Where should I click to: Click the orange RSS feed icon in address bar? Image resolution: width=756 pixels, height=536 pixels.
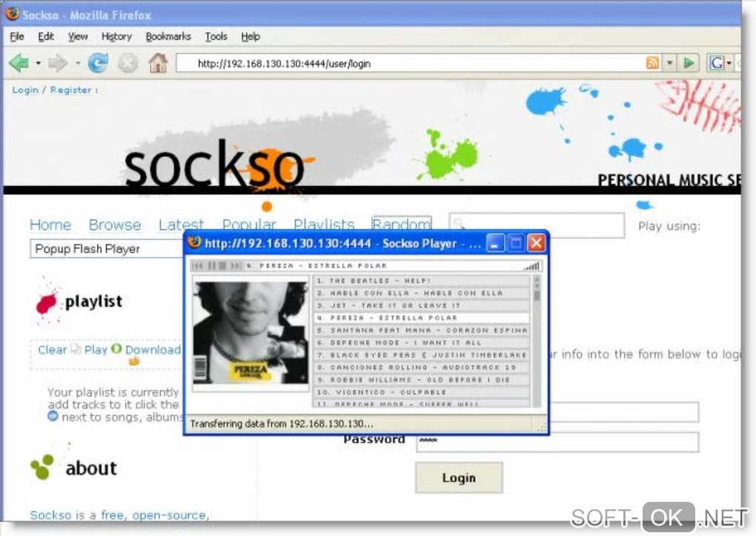pos(652,63)
